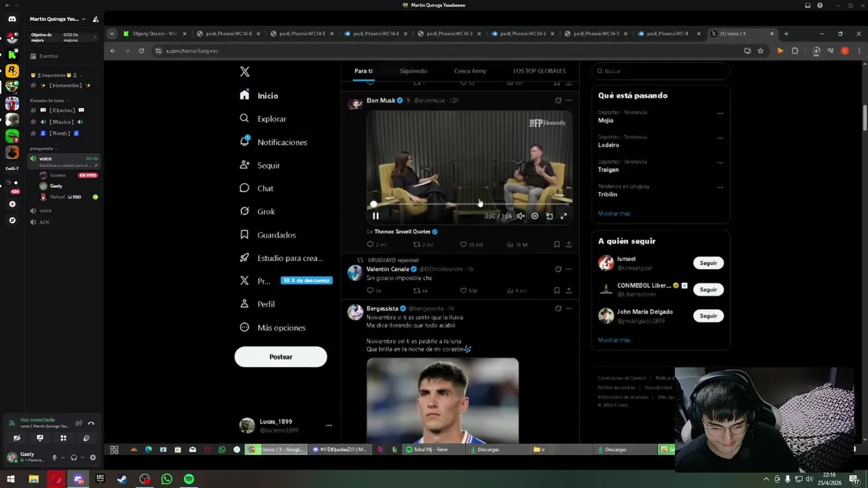
Task: Bookmark this page with Chrome star
Action: [x=760, y=51]
